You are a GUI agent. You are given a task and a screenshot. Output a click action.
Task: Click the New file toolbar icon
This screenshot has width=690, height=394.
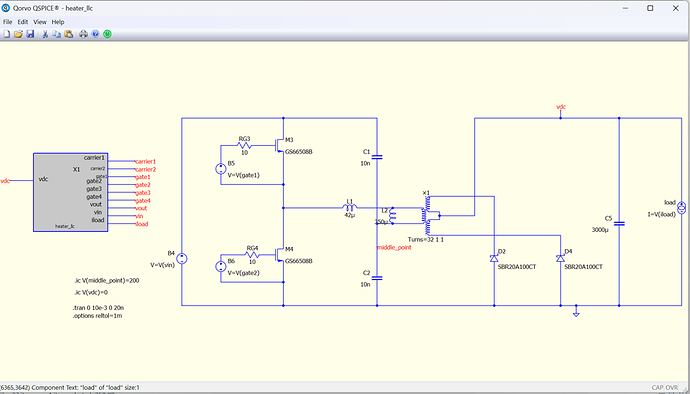click(x=7, y=34)
